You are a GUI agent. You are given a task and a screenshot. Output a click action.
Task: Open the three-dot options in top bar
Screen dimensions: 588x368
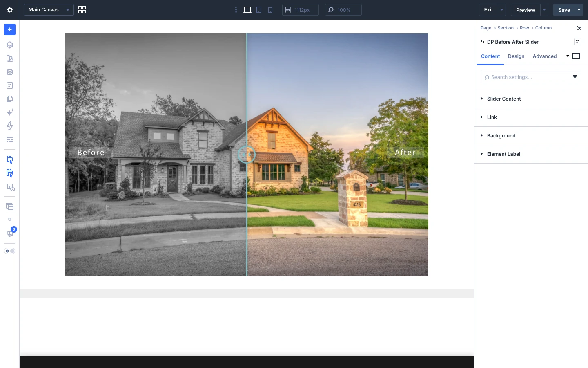(236, 10)
